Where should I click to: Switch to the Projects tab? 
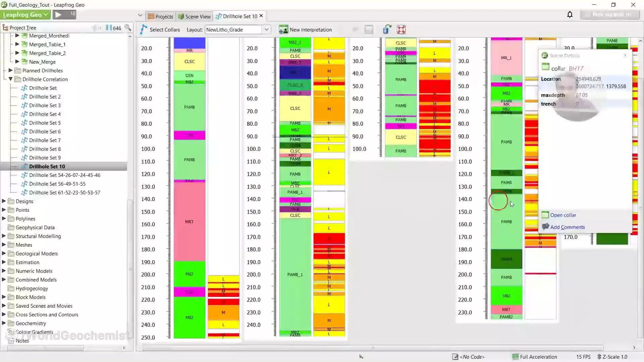160,16
